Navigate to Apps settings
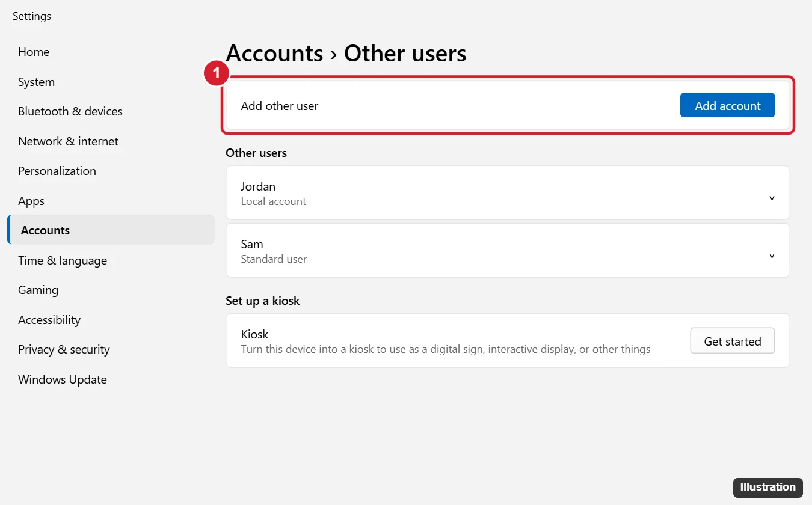The image size is (812, 505). 31,201
